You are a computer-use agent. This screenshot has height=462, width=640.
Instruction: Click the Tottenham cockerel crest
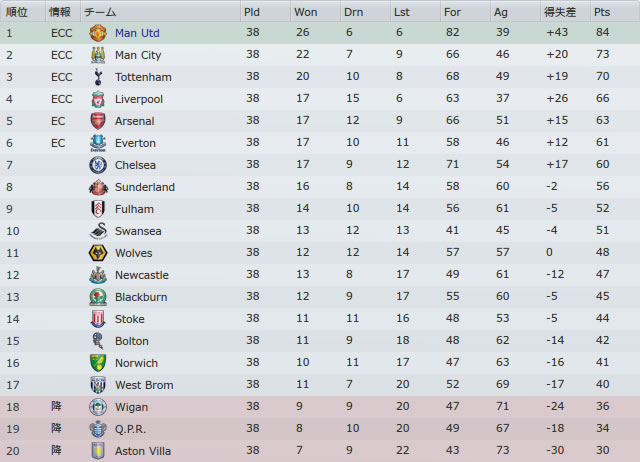click(x=98, y=77)
